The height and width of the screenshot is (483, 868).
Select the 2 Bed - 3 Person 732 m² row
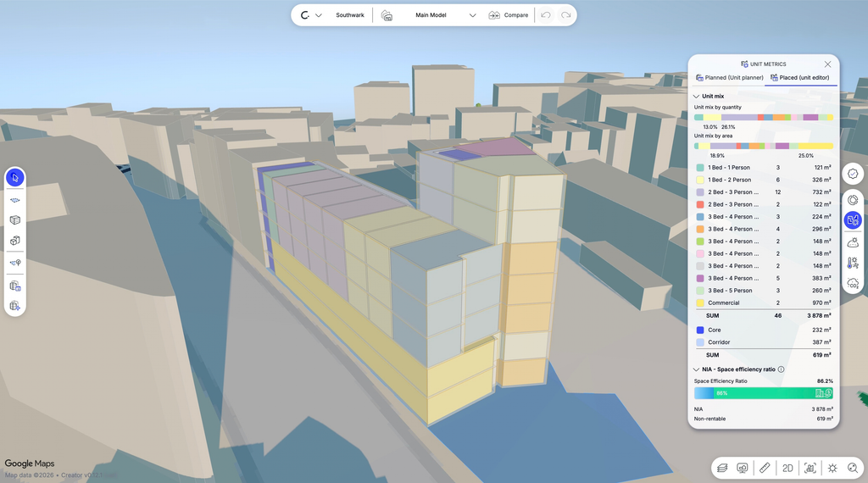click(x=764, y=192)
